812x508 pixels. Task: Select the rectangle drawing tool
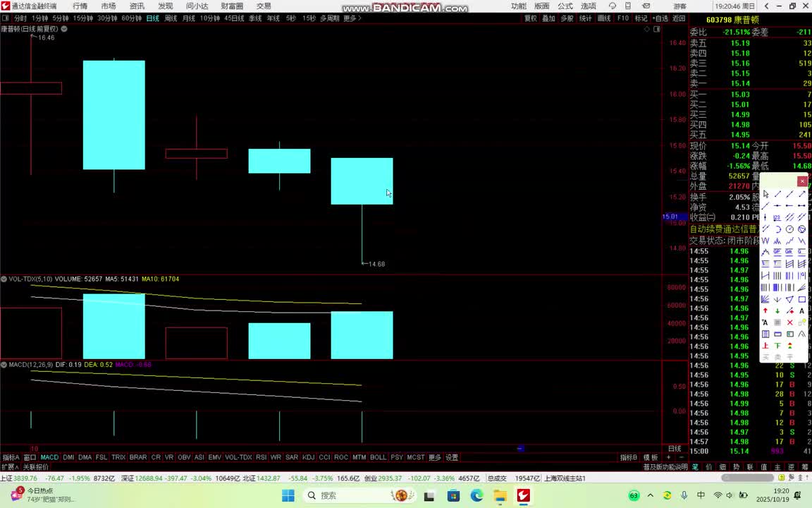(x=801, y=299)
